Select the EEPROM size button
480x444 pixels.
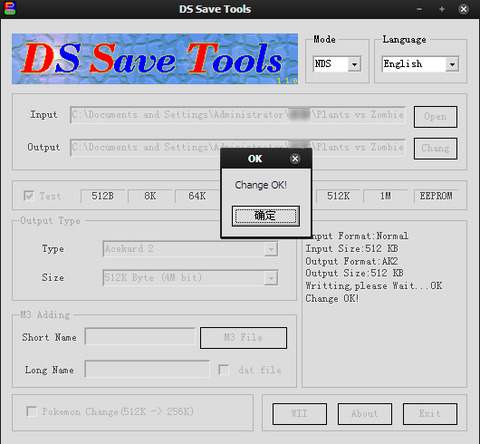tap(436, 196)
